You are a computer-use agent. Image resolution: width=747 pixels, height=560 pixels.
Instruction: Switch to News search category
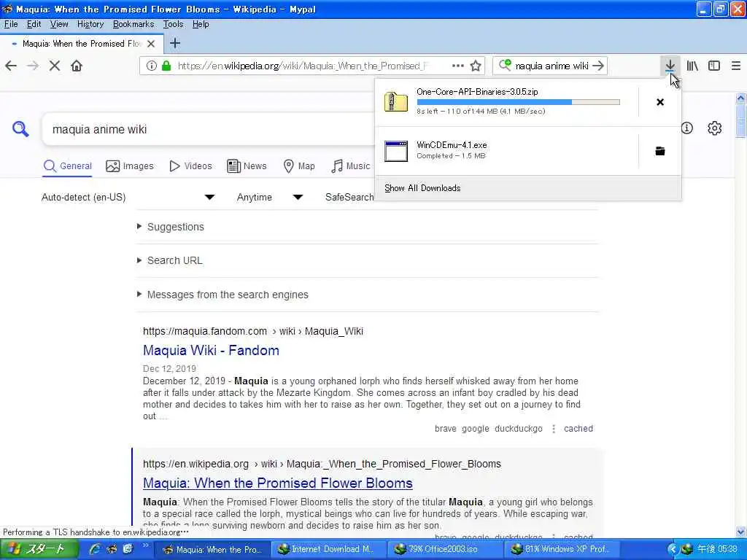click(247, 166)
